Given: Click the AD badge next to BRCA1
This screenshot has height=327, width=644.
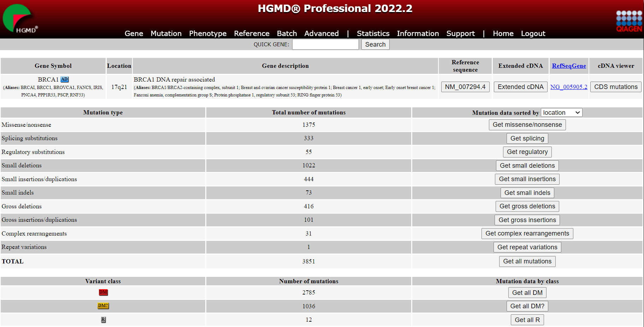Looking at the screenshot, I should pos(65,79).
